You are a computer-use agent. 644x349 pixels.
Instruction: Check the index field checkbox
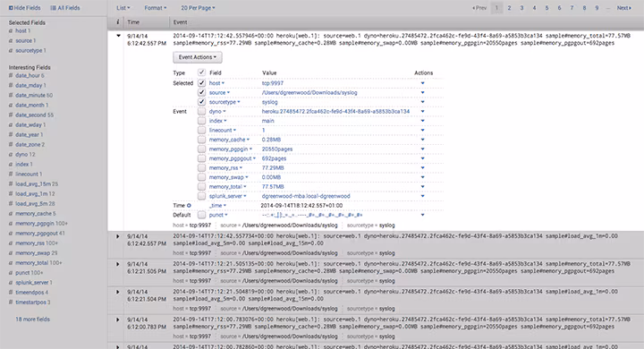pyautogui.click(x=201, y=121)
